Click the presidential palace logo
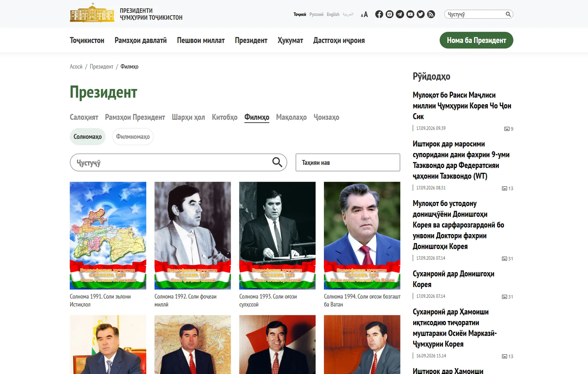 (x=92, y=13)
